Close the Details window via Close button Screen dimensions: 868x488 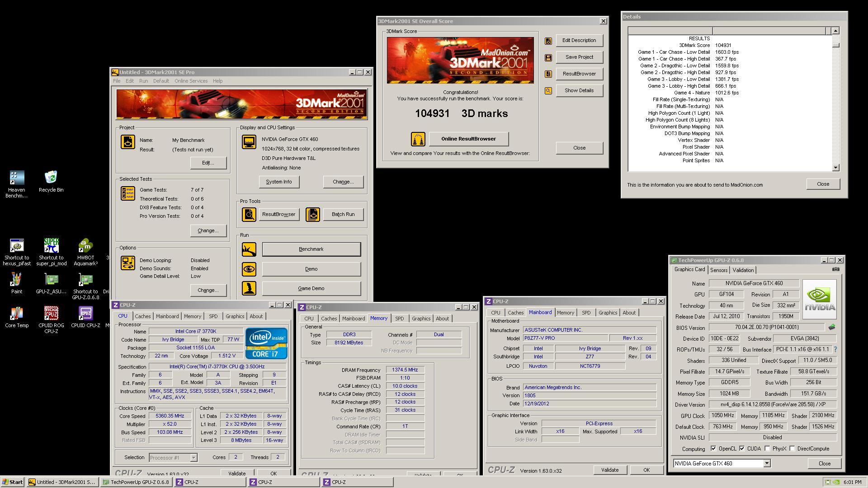[x=823, y=184]
